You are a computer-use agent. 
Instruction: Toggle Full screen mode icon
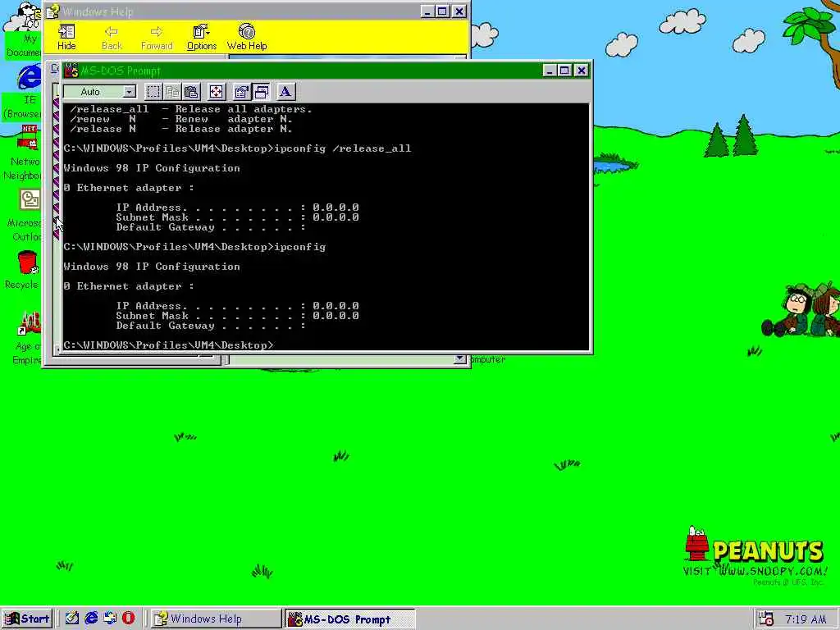216,92
